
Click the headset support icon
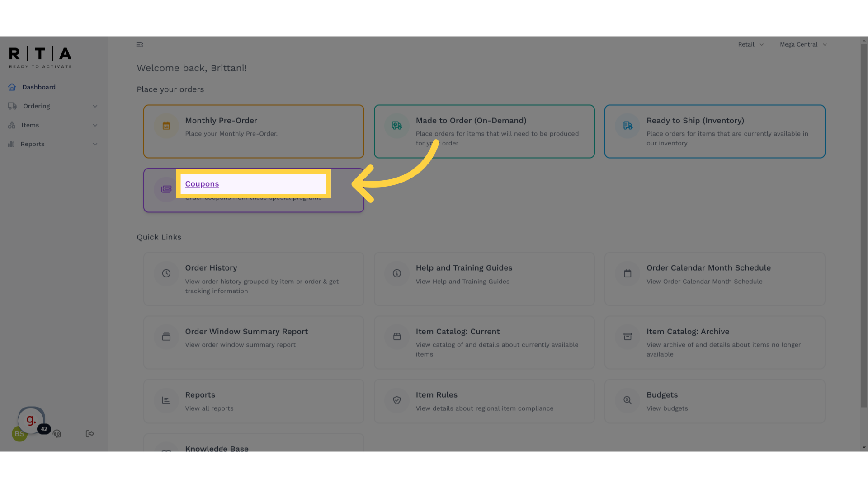click(x=57, y=434)
